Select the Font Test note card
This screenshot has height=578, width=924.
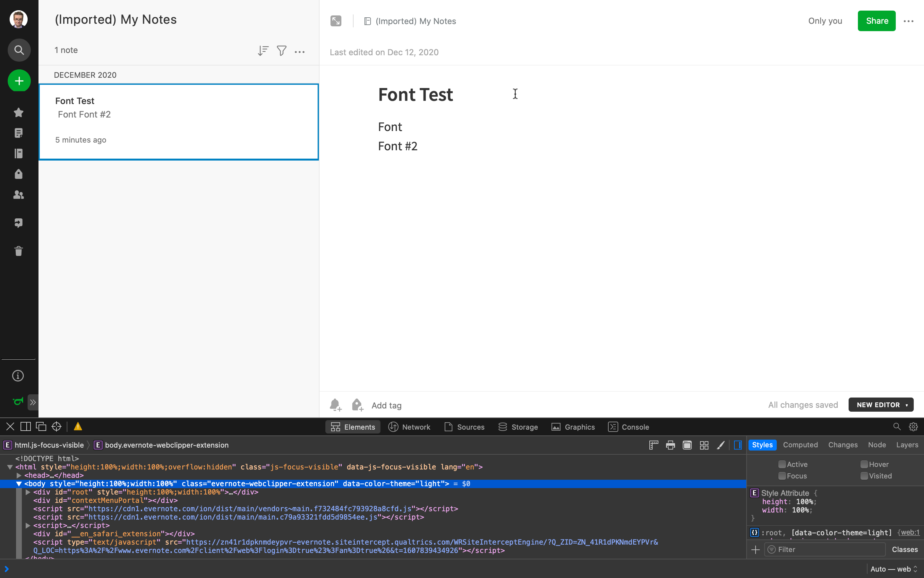pyautogui.click(x=179, y=122)
